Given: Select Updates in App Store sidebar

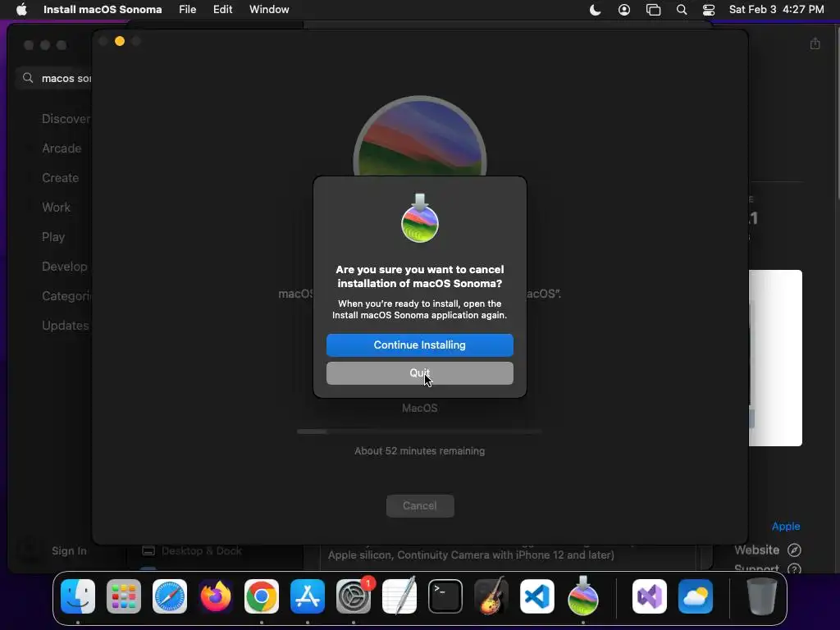Looking at the screenshot, I should coord(66,325).
